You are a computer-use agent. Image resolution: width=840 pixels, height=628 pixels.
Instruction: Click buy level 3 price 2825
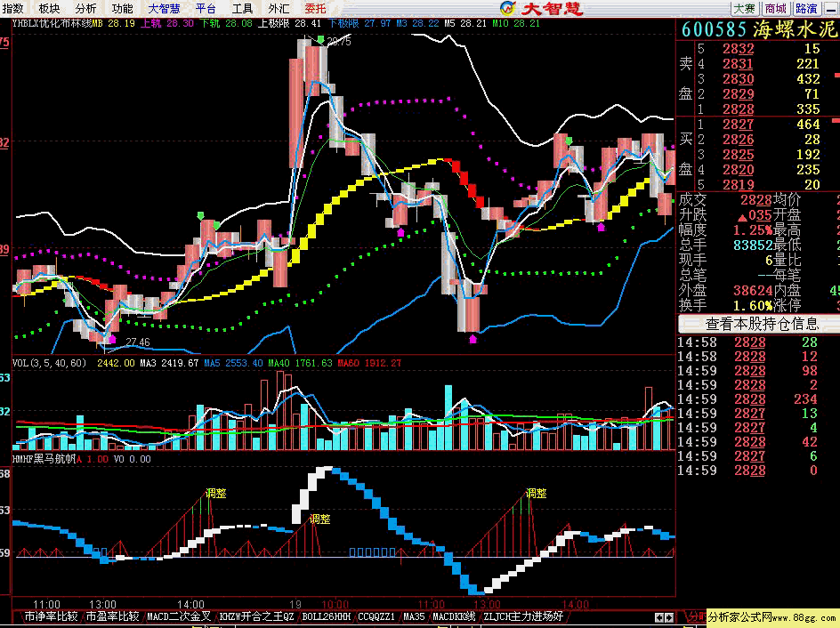tap(739, 154)
